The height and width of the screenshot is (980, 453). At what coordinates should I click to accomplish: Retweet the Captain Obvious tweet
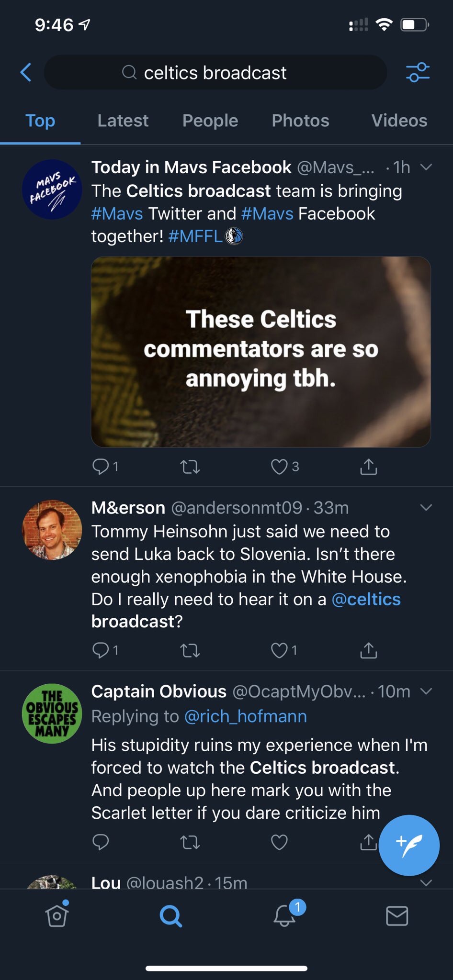tap(190, 842)
